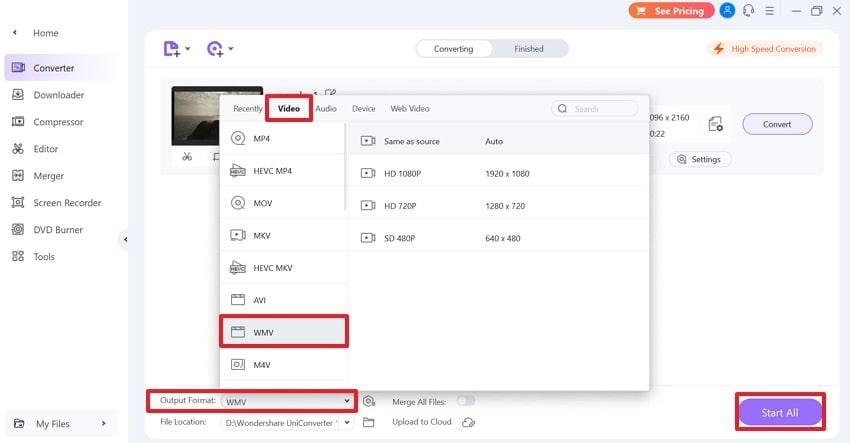
Task: Click the Upload to Cloud icon
Action: 468,422
